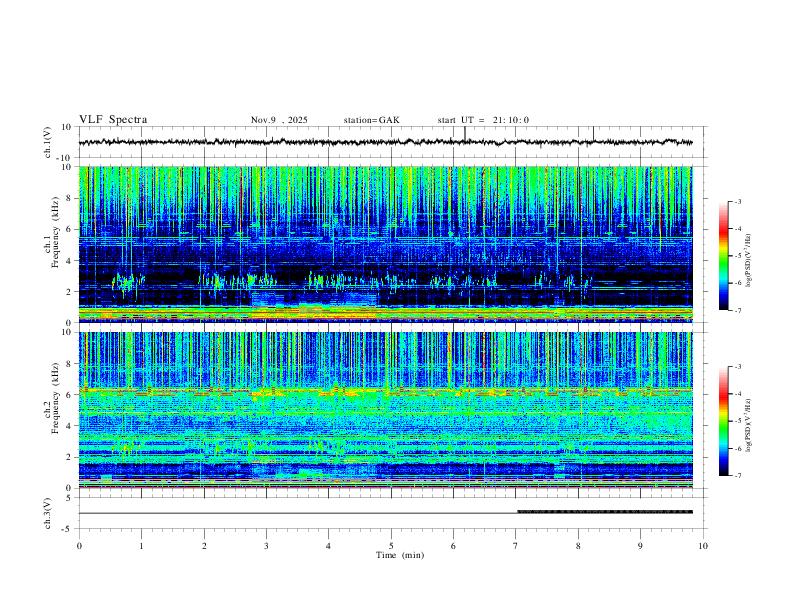
Task: Click the '5' tick on time axis
Action: 391,546
